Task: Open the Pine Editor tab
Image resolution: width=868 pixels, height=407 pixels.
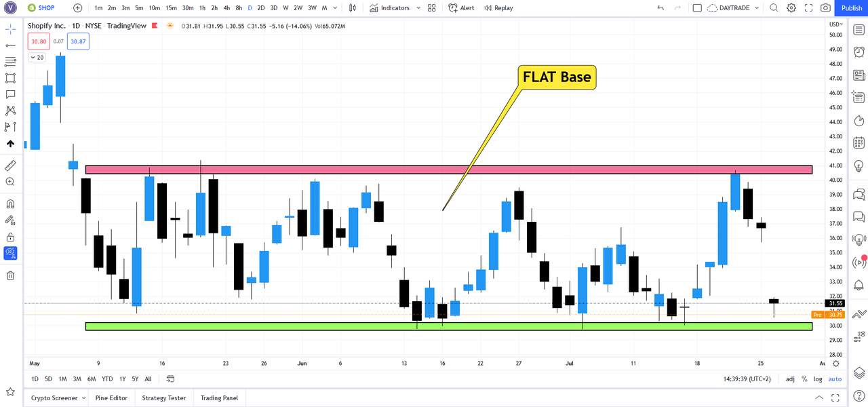Action: coord(112,398)
